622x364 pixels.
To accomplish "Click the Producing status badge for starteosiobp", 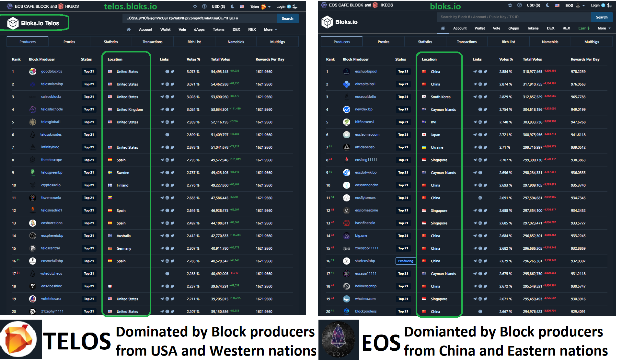I will 406,261.
